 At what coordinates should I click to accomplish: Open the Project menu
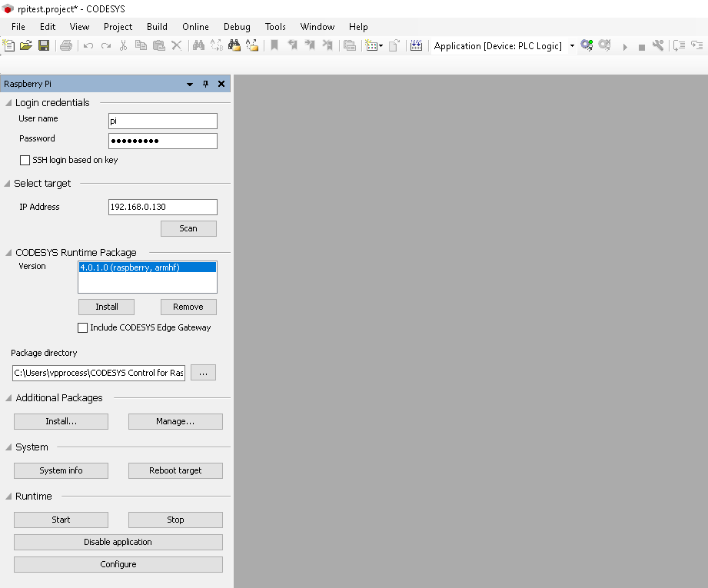click(118, 27)
